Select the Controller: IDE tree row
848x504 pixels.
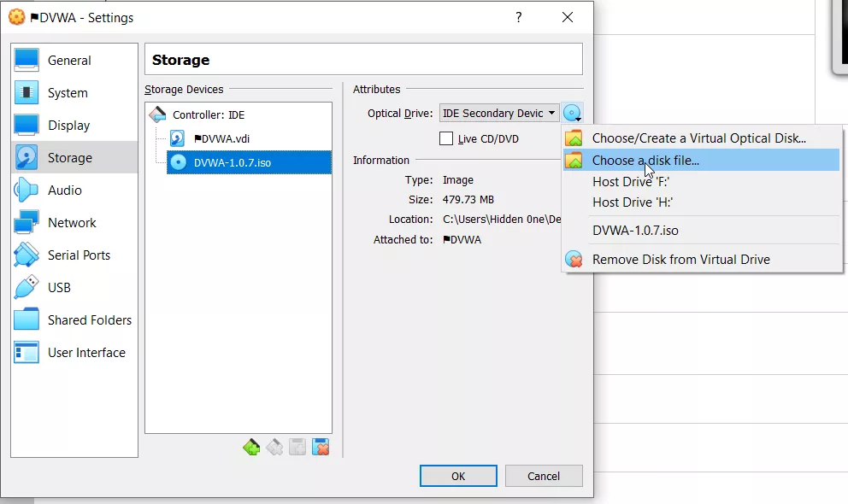pyautogui.click(x=238, y=114)
